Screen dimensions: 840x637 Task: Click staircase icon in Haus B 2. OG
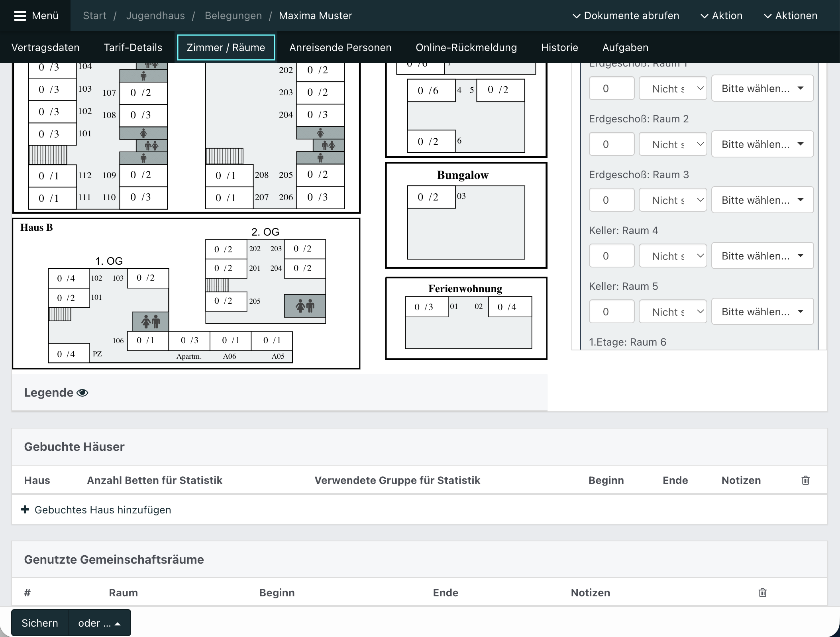pyautogui.click(x=217, y=285)
